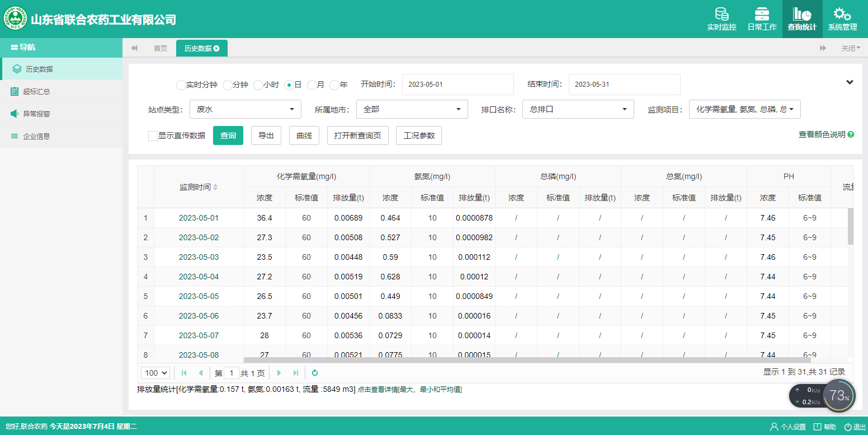Screen dimensions: 868x435
Task: Click the 导航 sidebar header
Action: (x=62, y=48)
